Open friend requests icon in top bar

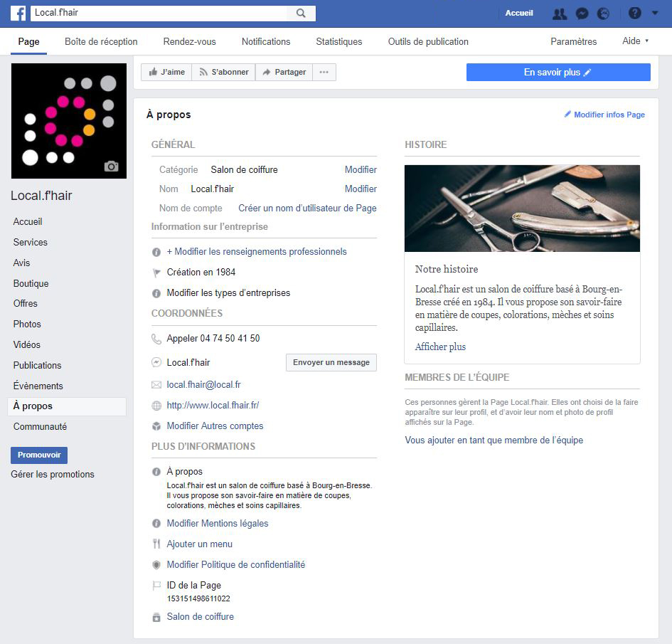pyautogui.click(x=560, y=13)
